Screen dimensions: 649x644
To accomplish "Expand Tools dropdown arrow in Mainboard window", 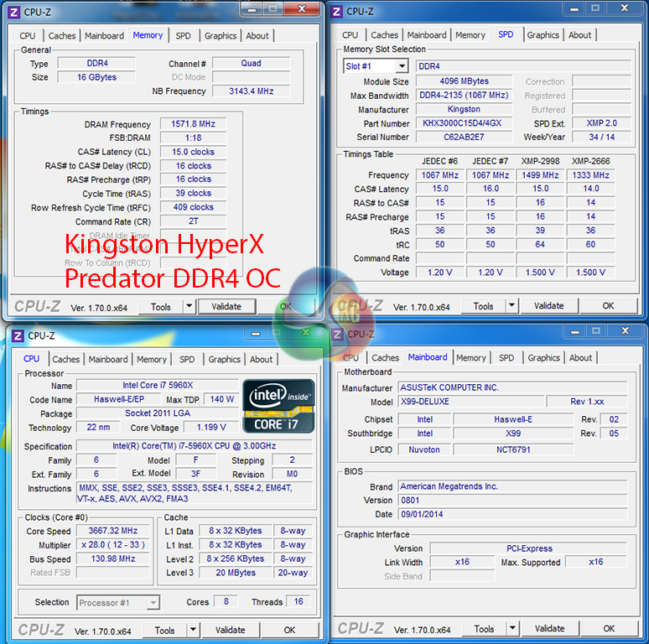I will (512, 628).
